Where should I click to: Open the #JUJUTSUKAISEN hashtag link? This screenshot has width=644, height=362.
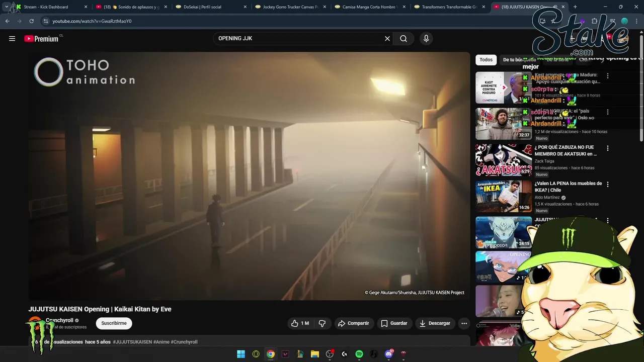click(132, 342)
